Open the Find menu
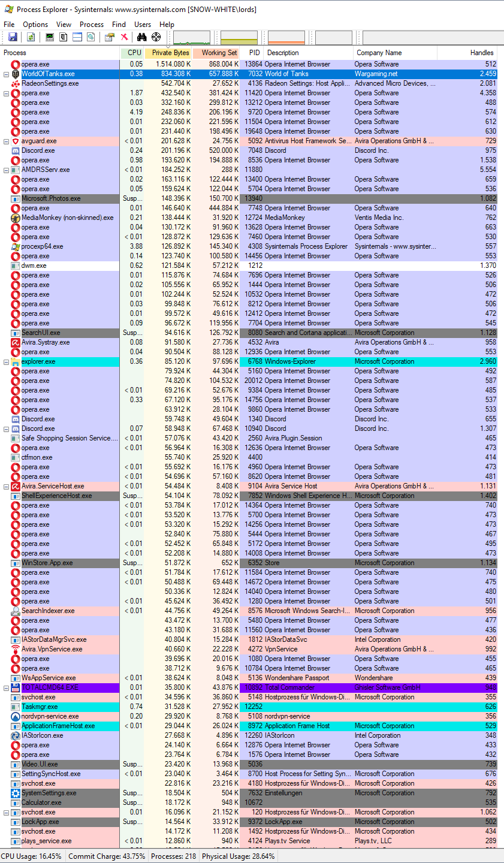Screen dimensions: 504x863 119,25
